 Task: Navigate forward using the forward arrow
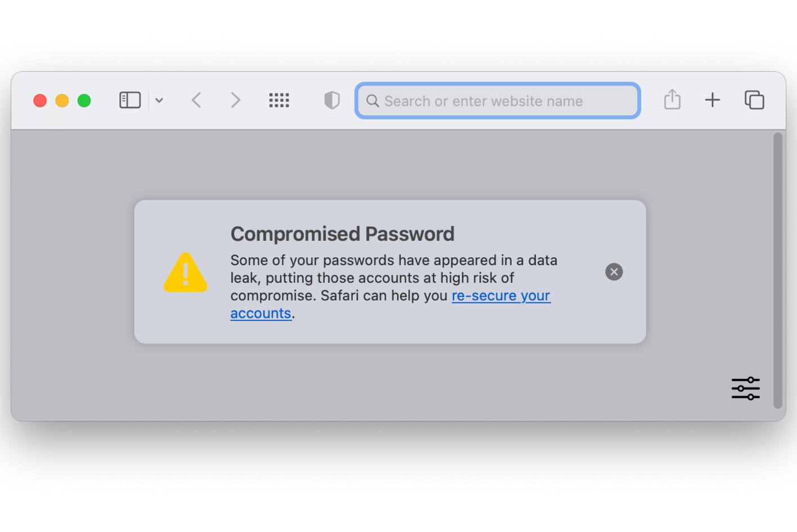[235, 100]
